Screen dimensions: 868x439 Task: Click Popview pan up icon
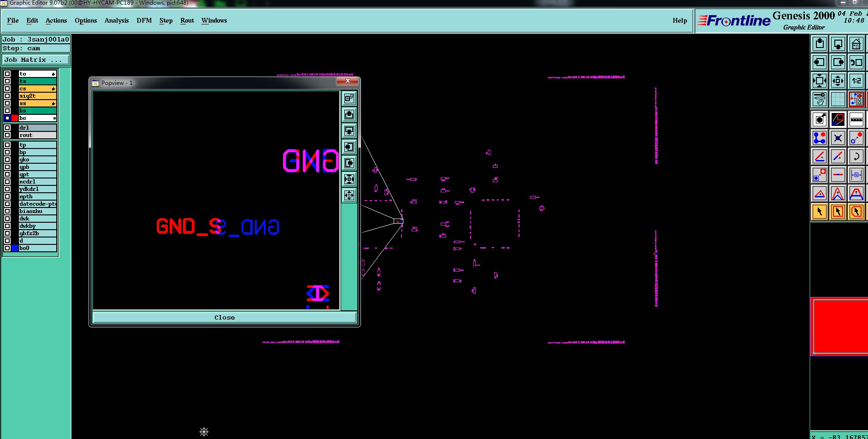[x=349, y=114]
